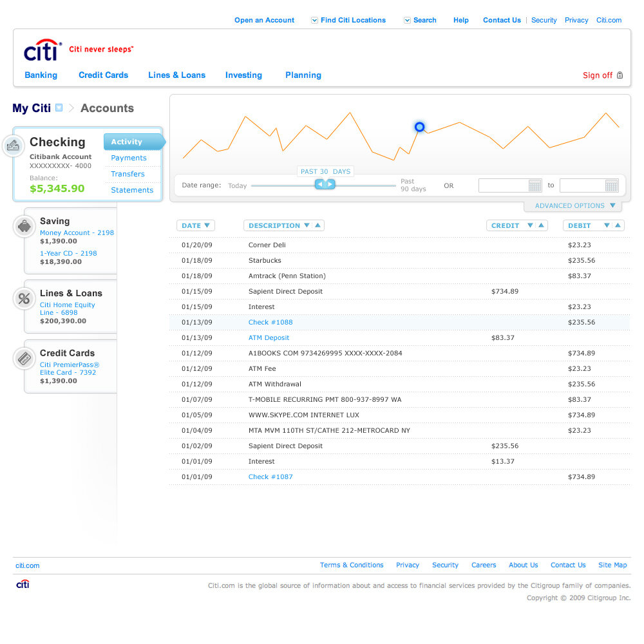Click Terms & Conditions footer link
Viewport: 644px width, 644px height.
pos(352,565)
